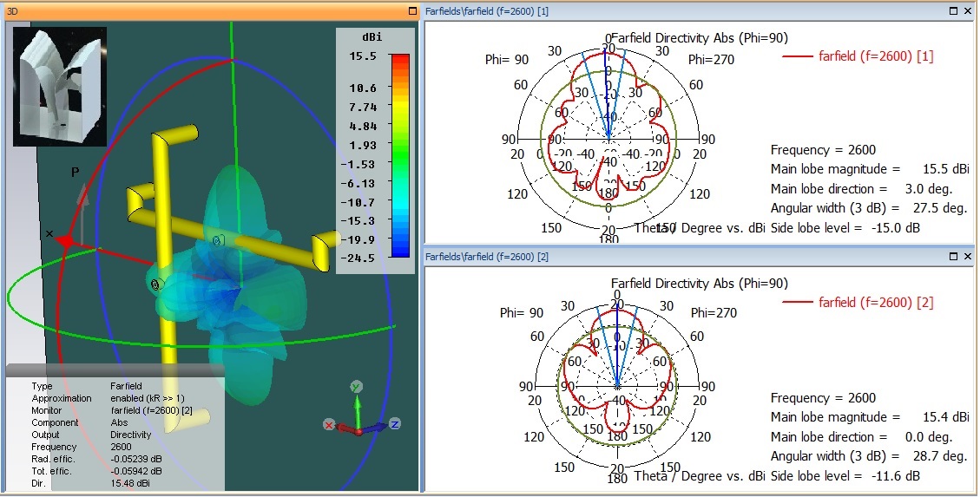Click the blue Z axis label on triad
This screenshot has width=980, height=497.
[394, 423]
